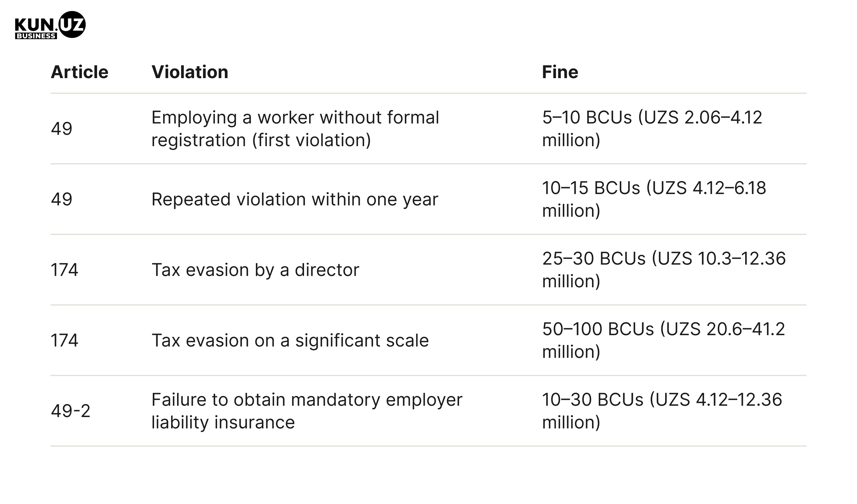Click 'Tax evasion by a director' text

point(256,270)
